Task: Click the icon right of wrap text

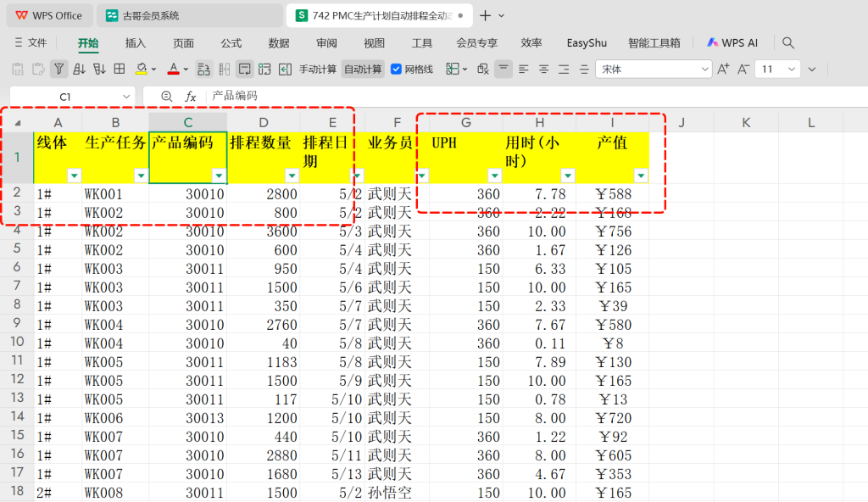Action: 264,70
